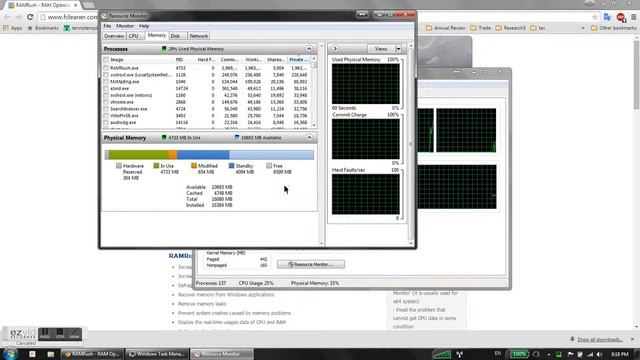Tick the audiodg.exe process checkbox
The width and height of the screenshot is (640, 360).
(x=106, y=122)
